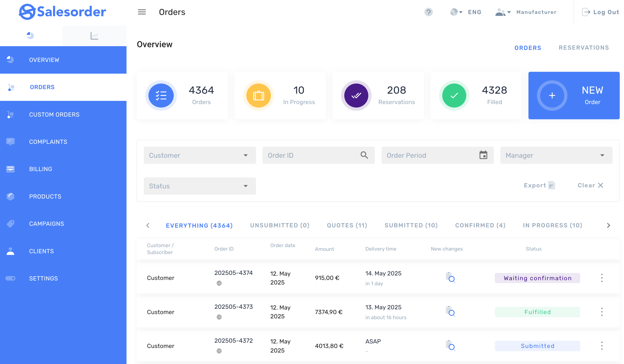Open new changes icon for order 202505-4374
Screen dimensions: 624x364
coord(451,278)
